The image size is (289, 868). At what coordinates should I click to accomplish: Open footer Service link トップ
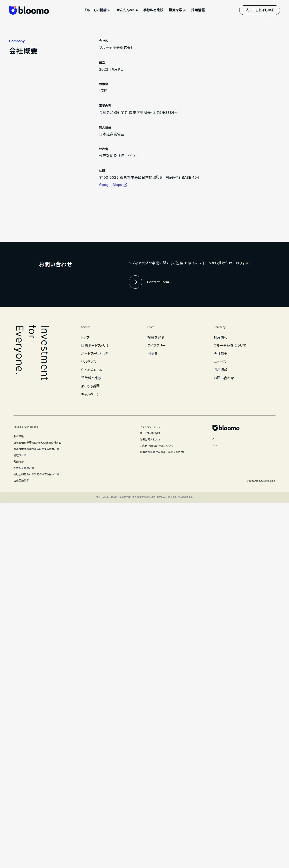pos(85,337)
